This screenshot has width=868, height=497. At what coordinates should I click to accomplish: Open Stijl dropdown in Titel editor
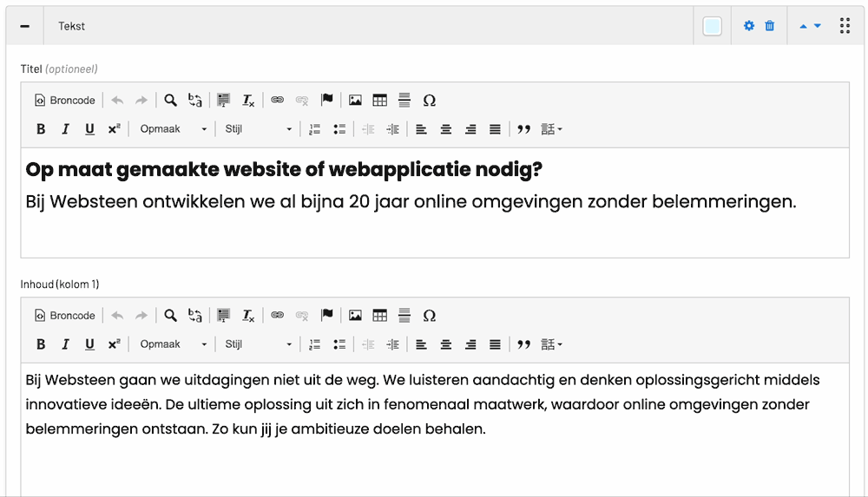258,129
